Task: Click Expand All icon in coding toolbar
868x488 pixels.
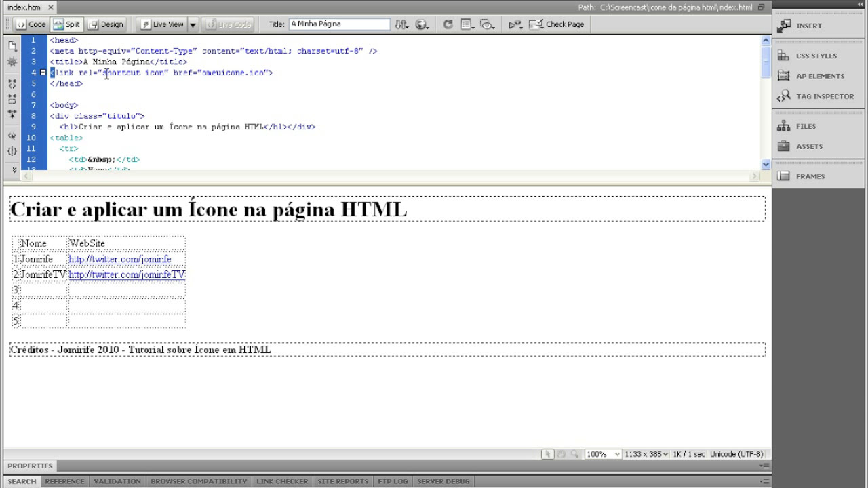Action: [x=12, y=114]
